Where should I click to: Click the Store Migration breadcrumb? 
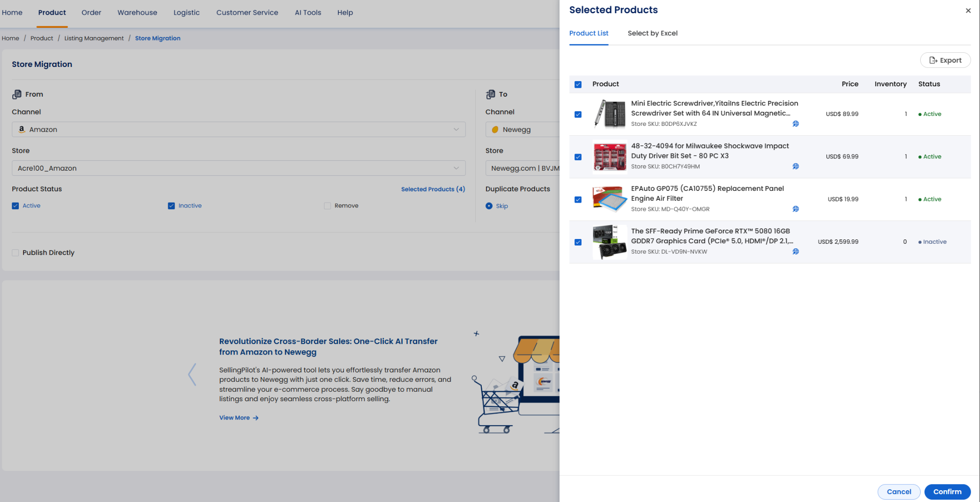pos(158,38)
